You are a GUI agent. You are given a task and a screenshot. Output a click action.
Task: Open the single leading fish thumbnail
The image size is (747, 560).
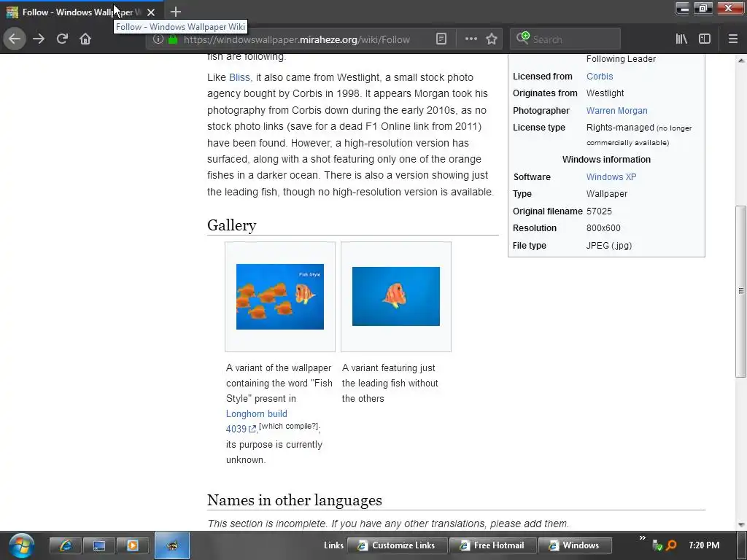tap(396, 296)
